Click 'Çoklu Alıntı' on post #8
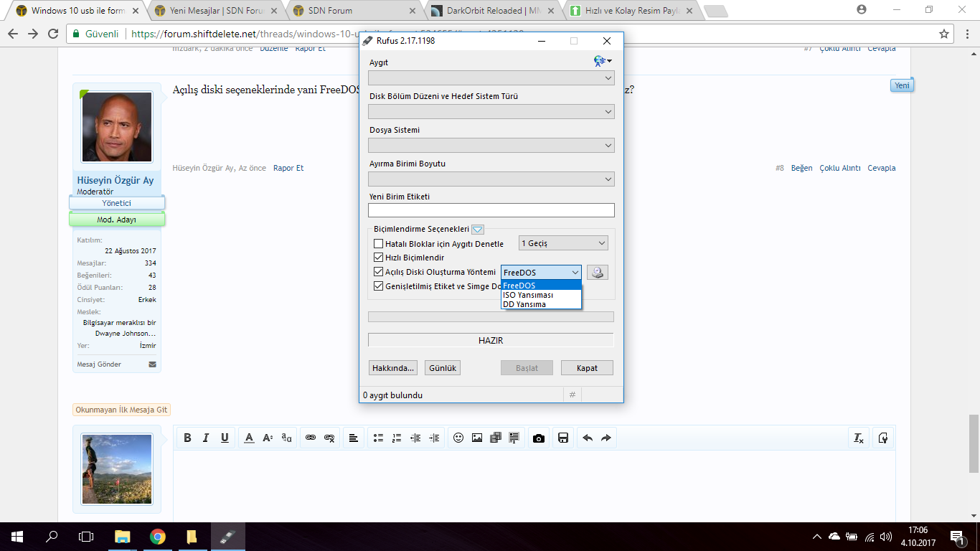Viewport: 980px width, 551px height. pos(840,168)
